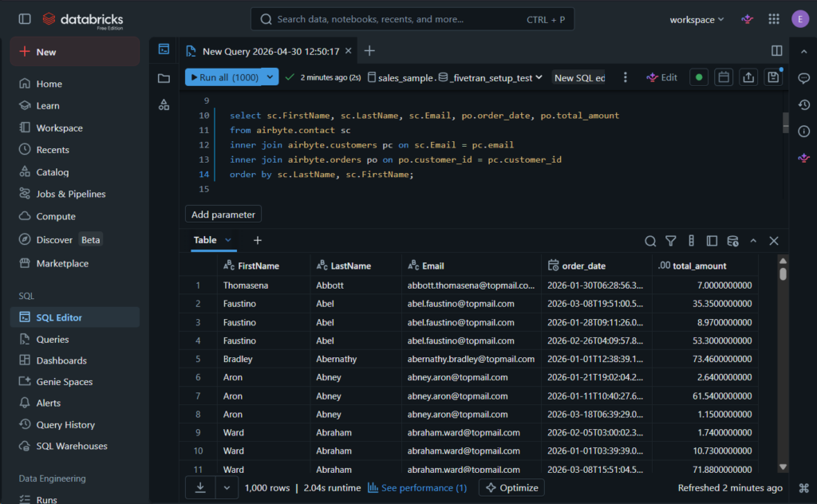The width and height of the screenshot is (817, 504).
Task: Add a new query tab
Action: coord(369,50)
